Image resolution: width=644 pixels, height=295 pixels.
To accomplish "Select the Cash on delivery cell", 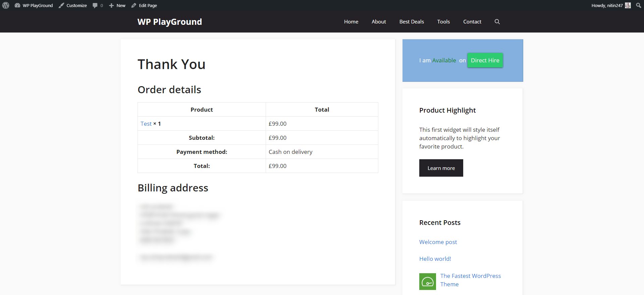I will pos(322,152).
